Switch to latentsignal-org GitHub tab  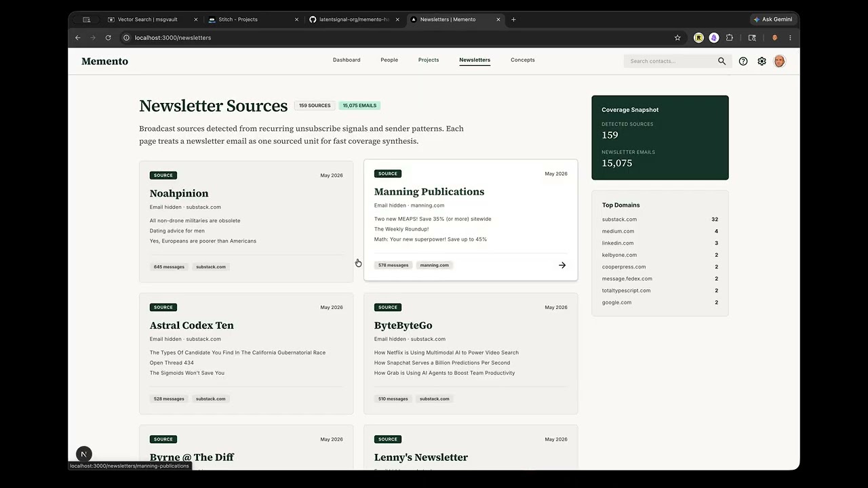354,20
